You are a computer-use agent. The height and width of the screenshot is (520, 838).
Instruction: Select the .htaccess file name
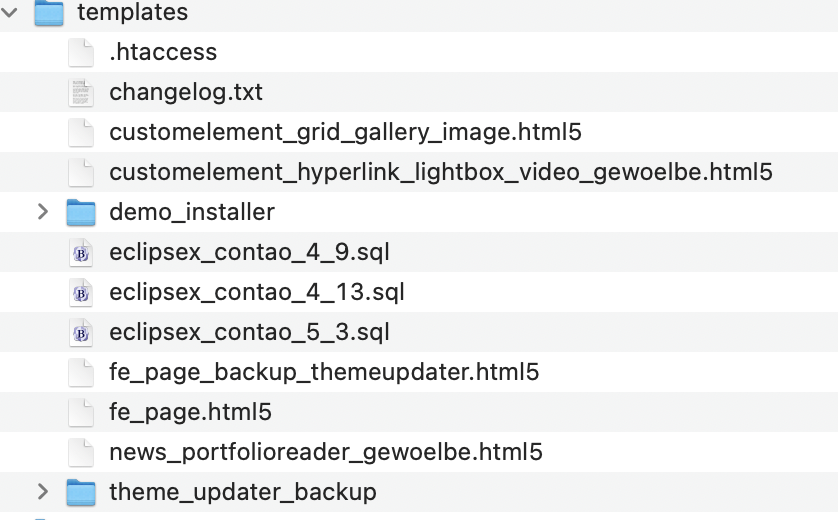point(163,52)
